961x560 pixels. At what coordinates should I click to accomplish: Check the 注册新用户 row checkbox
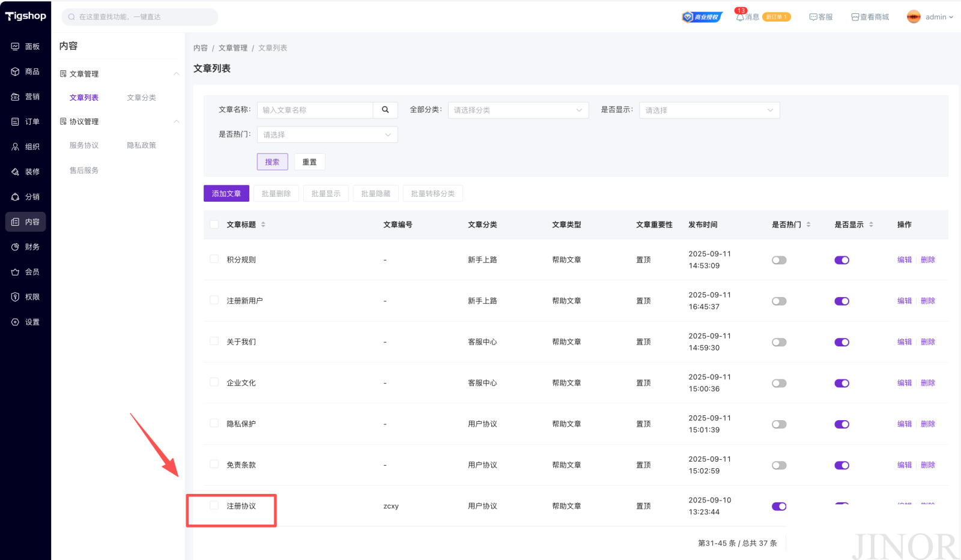pos(214,300)
